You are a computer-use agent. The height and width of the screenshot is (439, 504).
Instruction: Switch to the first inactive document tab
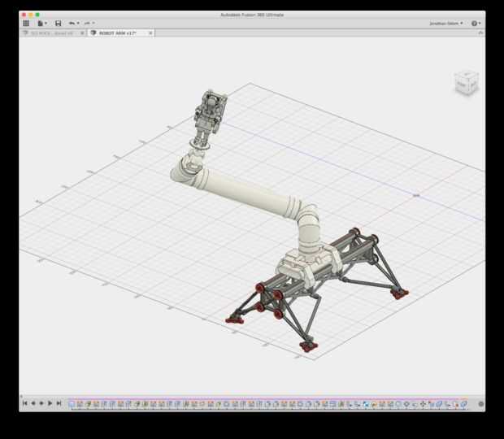point(51,33)
